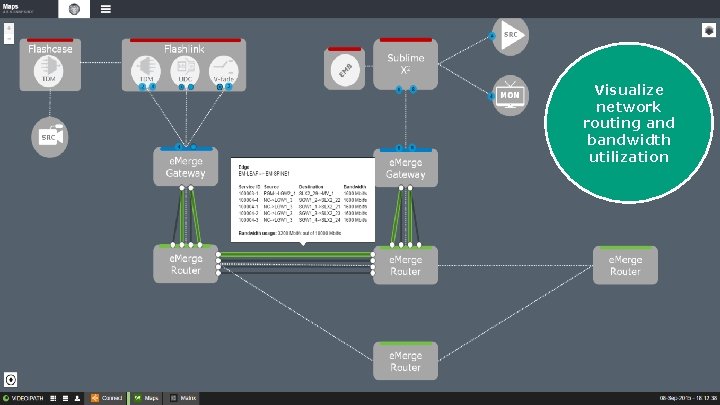Click the SRC camera icon below Flashcase
This screenshot has width=720, height=405.
(50, 137)
